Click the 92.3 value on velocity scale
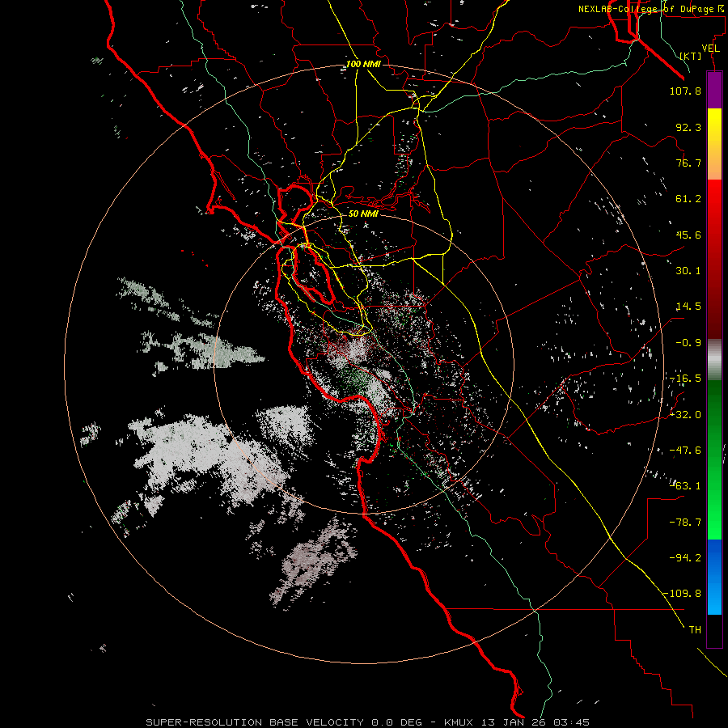This screenshot has width=728, height=728. 688,127
